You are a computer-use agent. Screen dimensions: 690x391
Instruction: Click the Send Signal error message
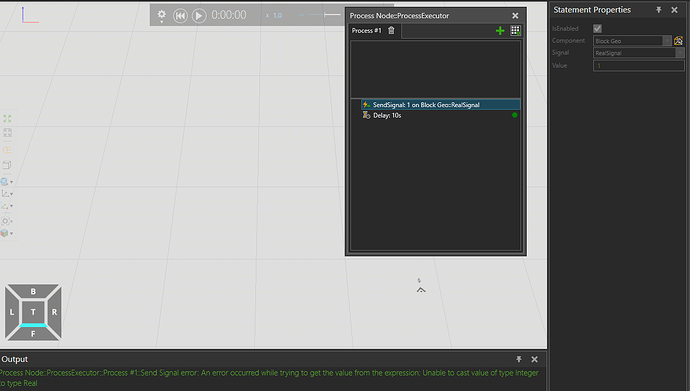point(269,378)
